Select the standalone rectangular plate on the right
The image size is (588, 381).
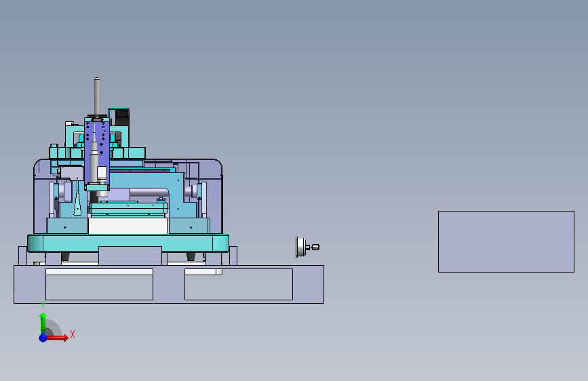[x=506, y=241]
